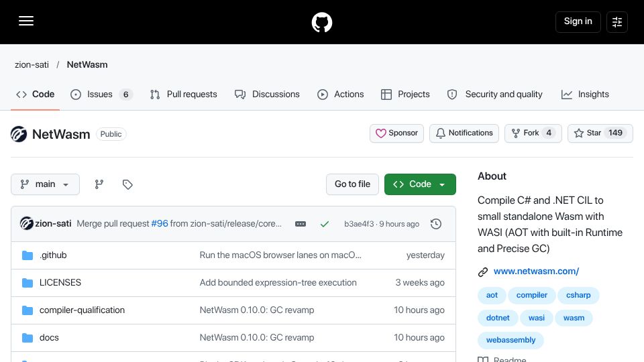The width and height of the screenshot is (644, 362).
Task: Click the .github folder icon
Action: [28, 255]
